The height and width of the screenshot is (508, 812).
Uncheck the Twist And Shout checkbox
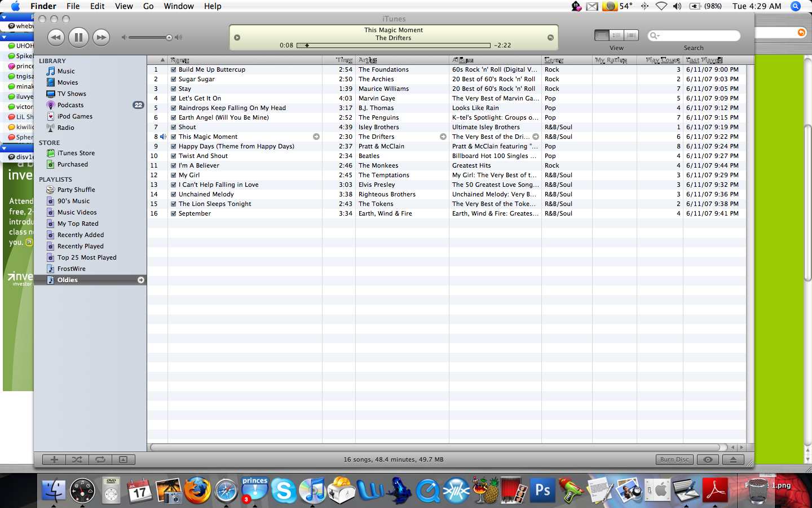click(174, 156)
